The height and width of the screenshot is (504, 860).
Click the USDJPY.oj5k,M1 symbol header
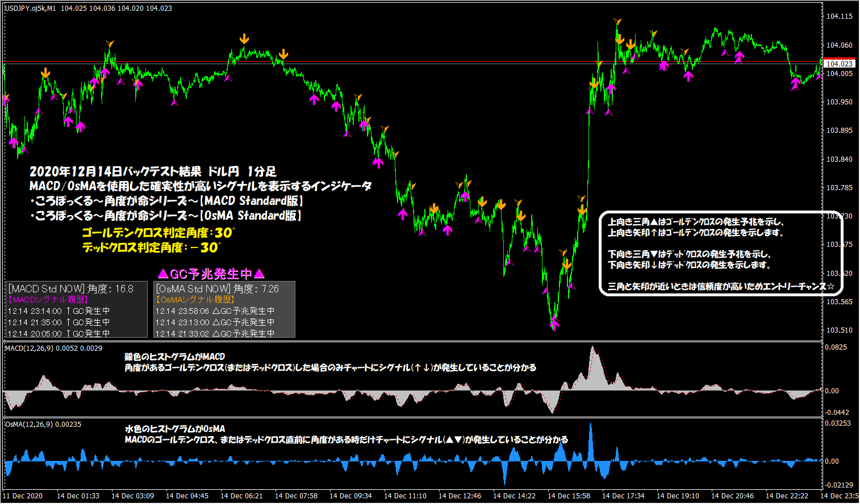coord(30,9)
